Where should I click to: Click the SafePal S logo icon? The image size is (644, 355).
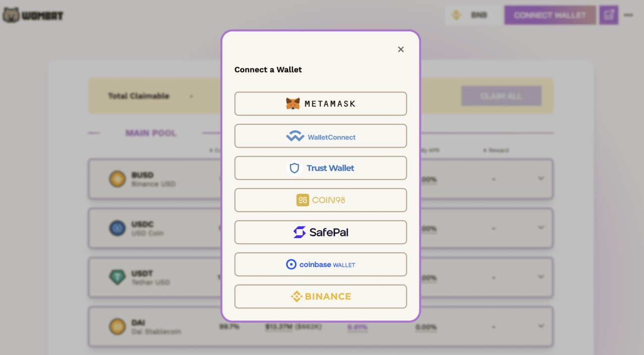tap(300, 232)
